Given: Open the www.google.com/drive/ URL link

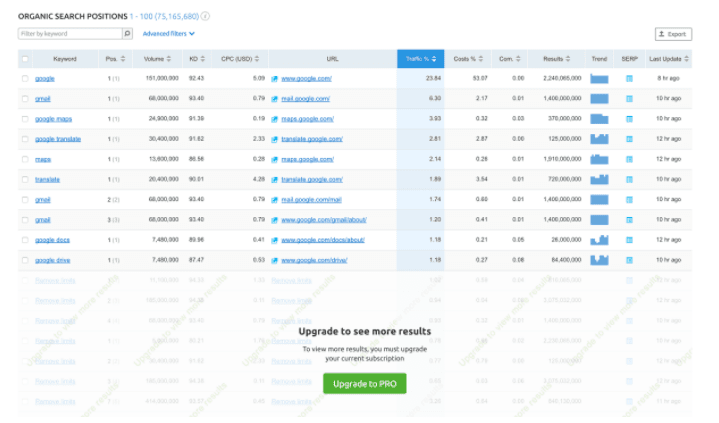Looking at the screenshot, I should (314, 260).
